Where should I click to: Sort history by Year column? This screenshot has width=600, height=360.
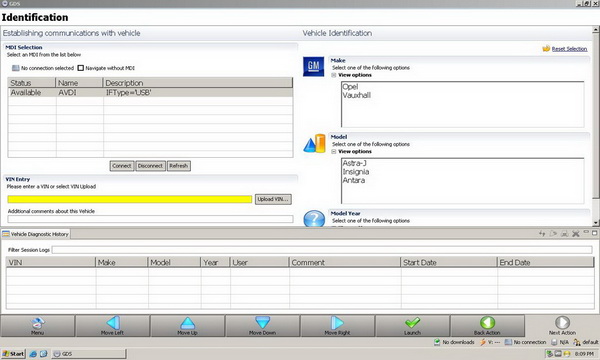pos(215,262)
